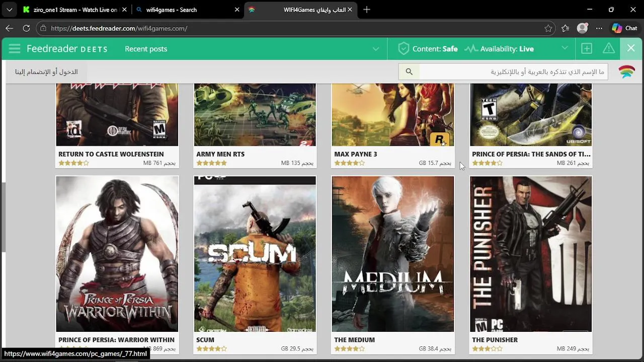
Task: Click THE PUNISHER title text
Action: click(x=495, y=340)
